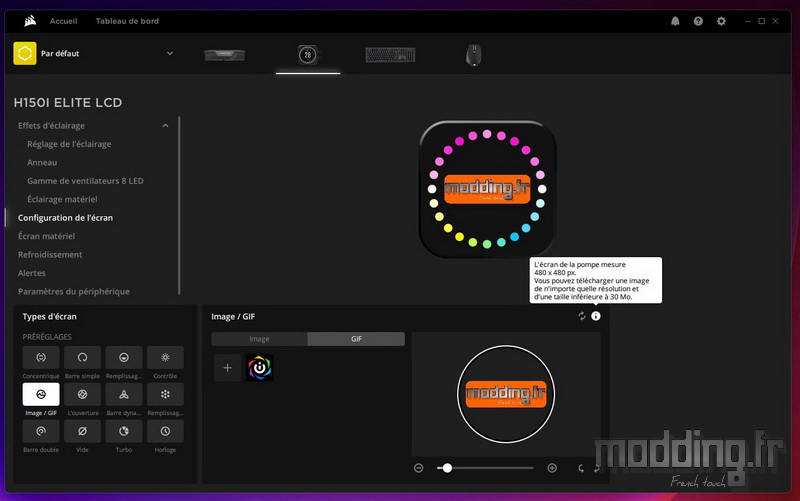Click the Types d'écran panel title
The height and width of the screenshot is (501, 800).
[49, 316]
